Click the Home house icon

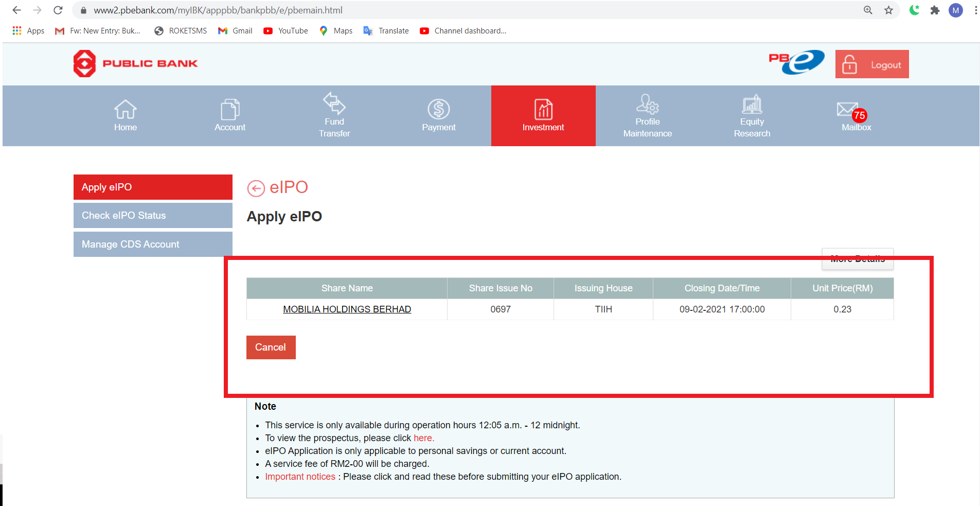125,109
